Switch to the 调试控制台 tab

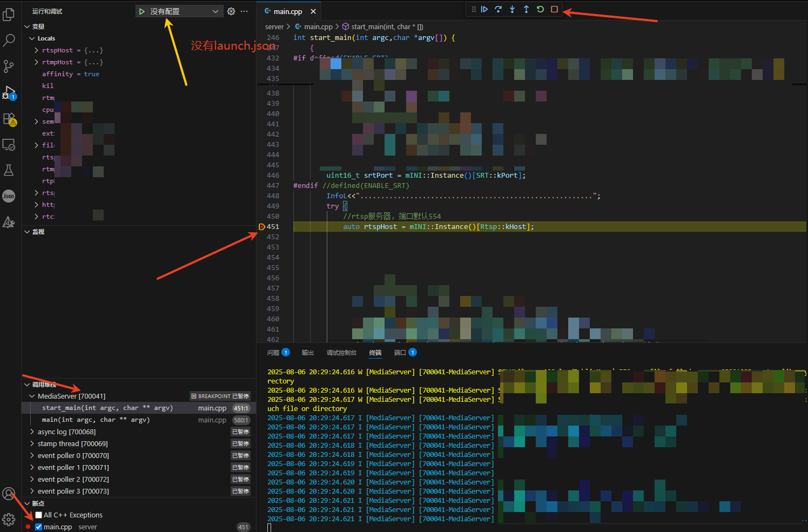[341, 353]
